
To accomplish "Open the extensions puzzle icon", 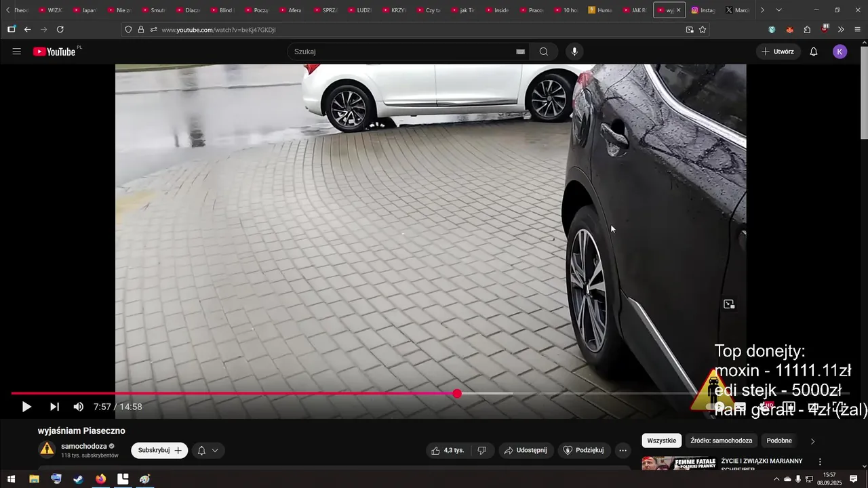I will click(x=807, y=30).
